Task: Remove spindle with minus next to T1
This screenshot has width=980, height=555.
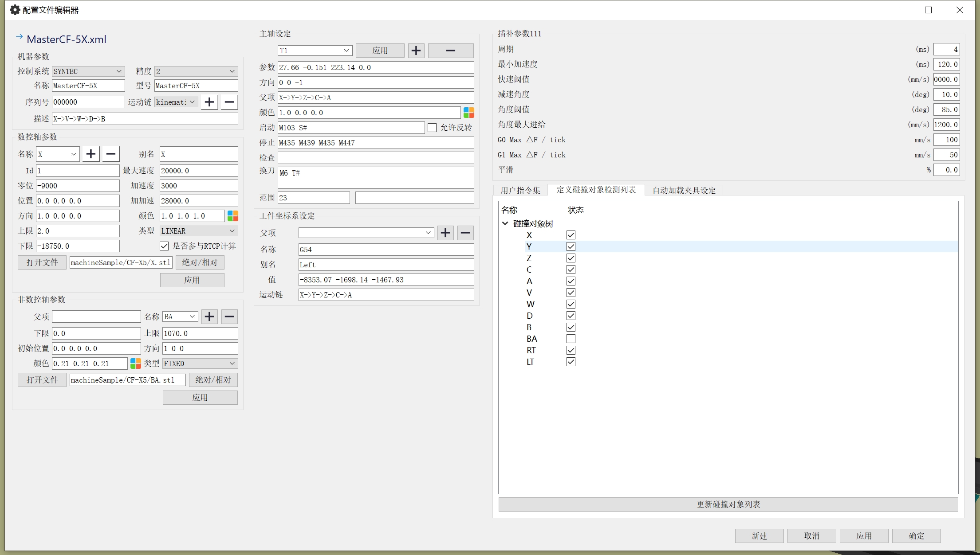Action: [451, 51]
